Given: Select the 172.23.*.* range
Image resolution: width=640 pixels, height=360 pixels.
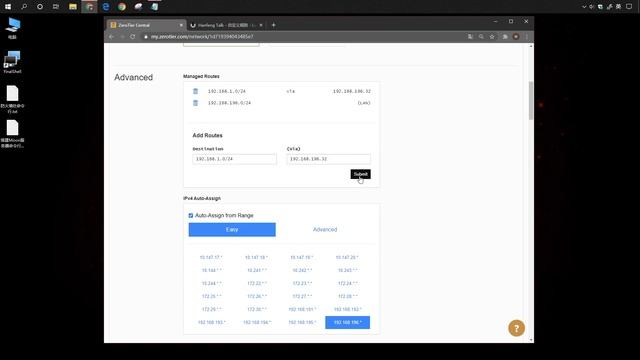Looking at the screenshot, I should [x=302, y=283].
